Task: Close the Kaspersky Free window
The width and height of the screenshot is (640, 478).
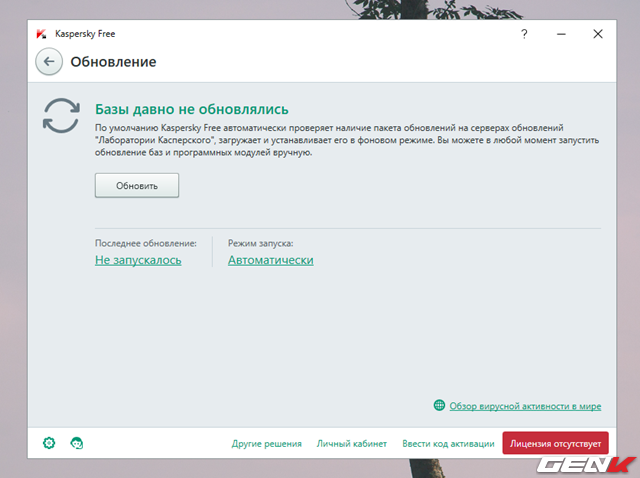Action: [597, 33]
